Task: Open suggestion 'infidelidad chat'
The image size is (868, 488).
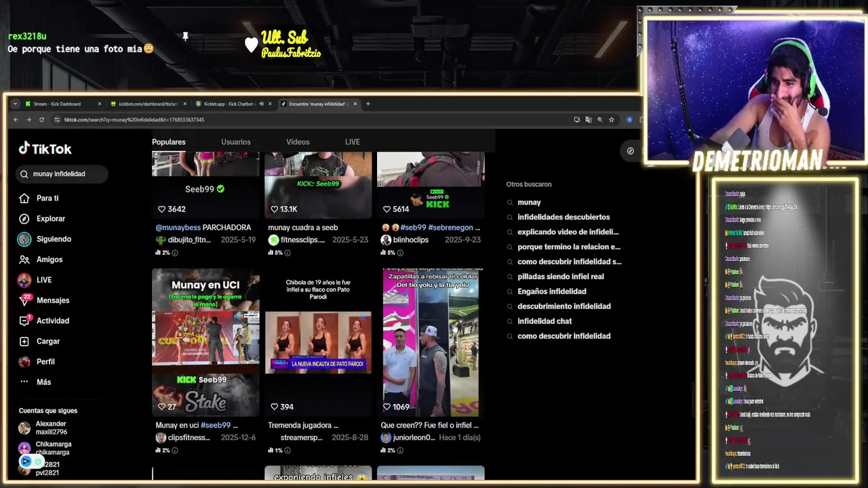Action: 545,321
